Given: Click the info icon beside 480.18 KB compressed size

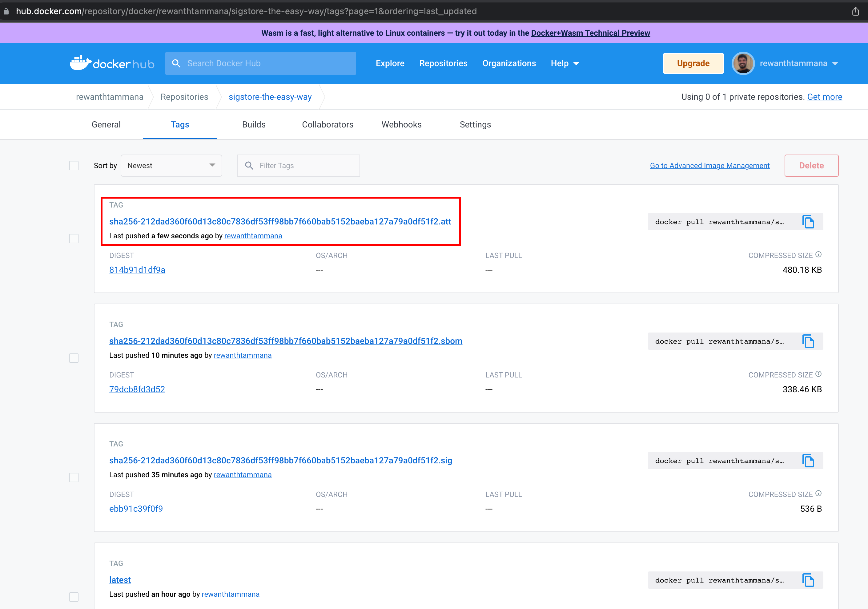Looking at the screenshot, I should [818, 255].
